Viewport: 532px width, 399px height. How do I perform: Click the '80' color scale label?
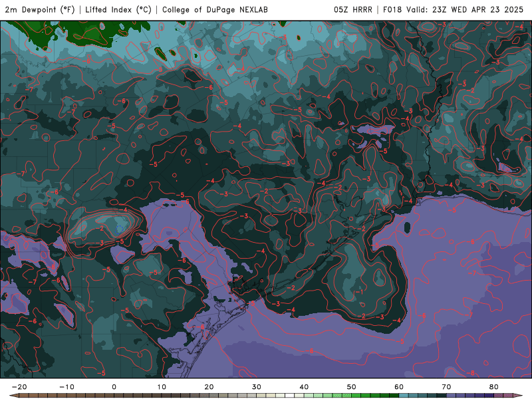point(494,387)
